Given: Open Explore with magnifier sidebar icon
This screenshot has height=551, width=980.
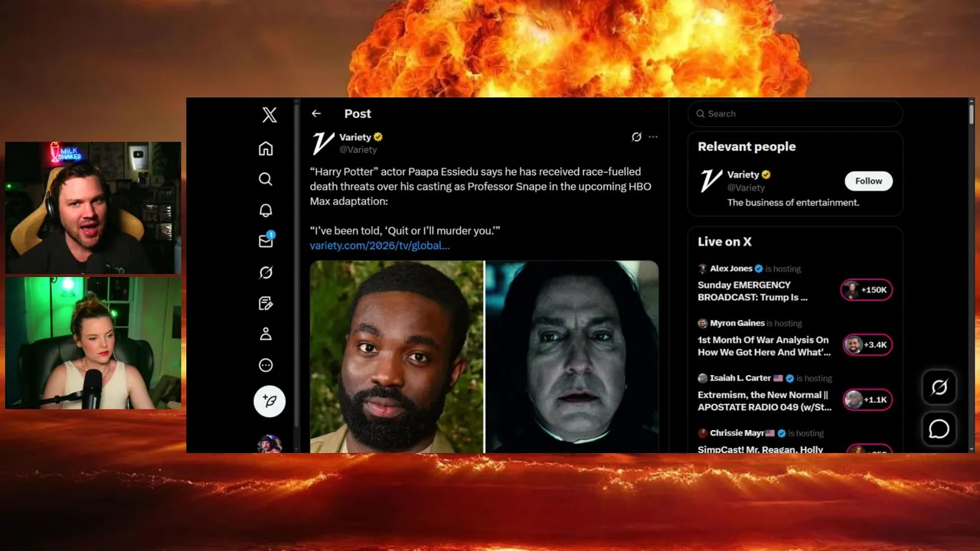Looking at the screenshot, I should pos(266,179).
